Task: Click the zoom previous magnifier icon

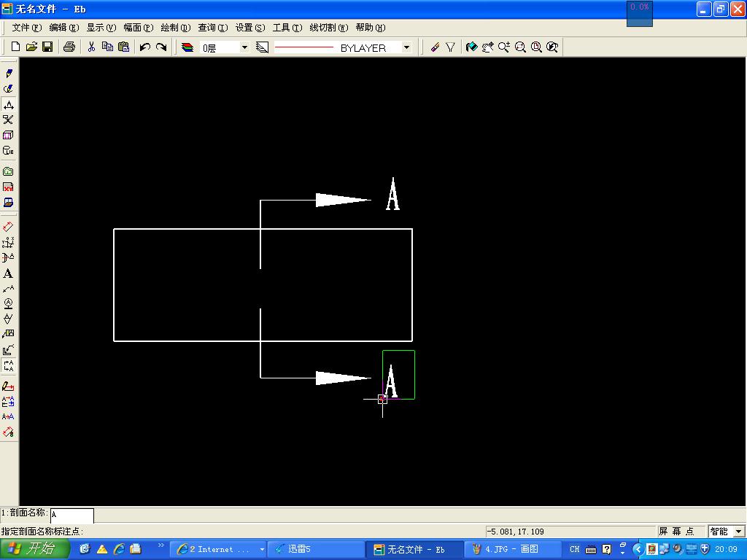Action: [x=552, y=47]
